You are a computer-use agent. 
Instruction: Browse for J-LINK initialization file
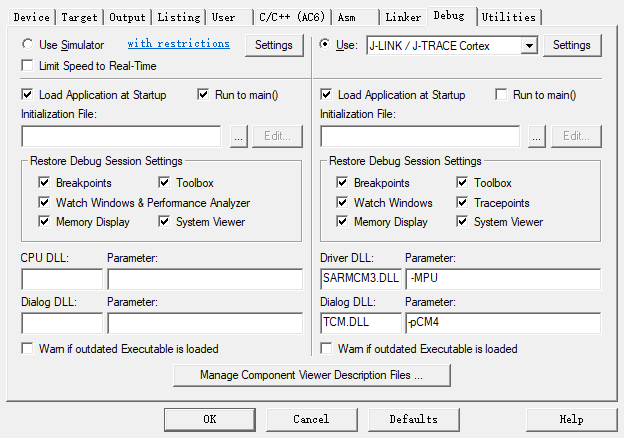pyautogui.click(x=537, y=136)
